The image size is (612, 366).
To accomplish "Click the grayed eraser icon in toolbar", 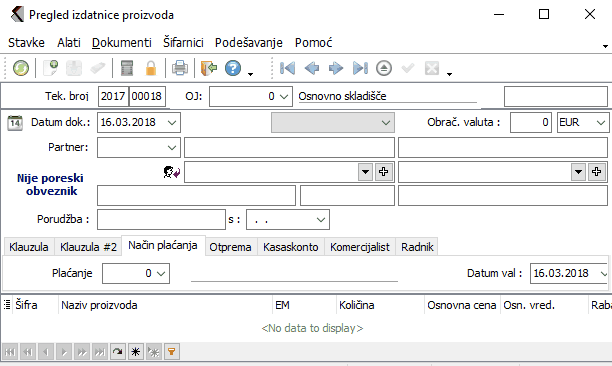I will click(x=98, y=68).
